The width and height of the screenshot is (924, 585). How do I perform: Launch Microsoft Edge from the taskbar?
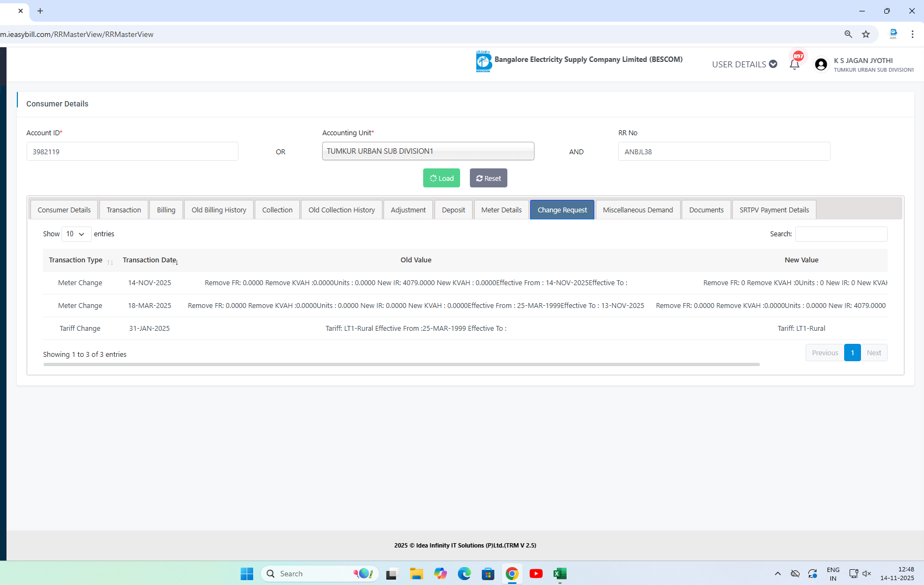pos(464,574)
